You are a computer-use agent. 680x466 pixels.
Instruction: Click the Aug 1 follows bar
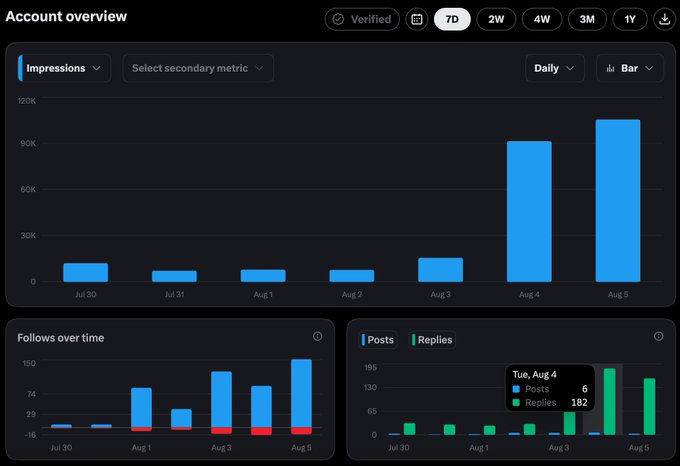[141, 407]
